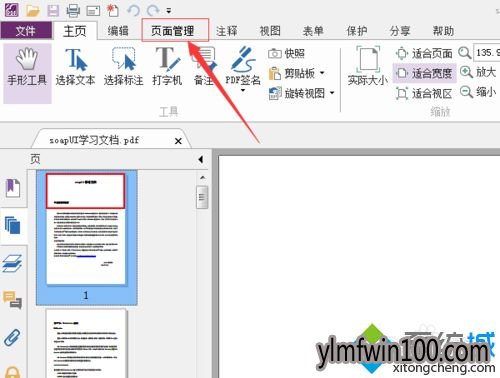The height and width of the screenshot is (378, 500).
Task: Take a snapshot with 快照
Action: 286,53
